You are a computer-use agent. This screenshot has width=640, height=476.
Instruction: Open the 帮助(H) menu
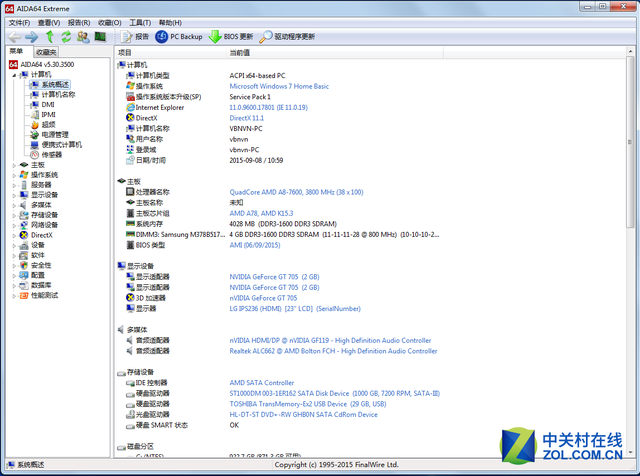(x=170, y=22)
